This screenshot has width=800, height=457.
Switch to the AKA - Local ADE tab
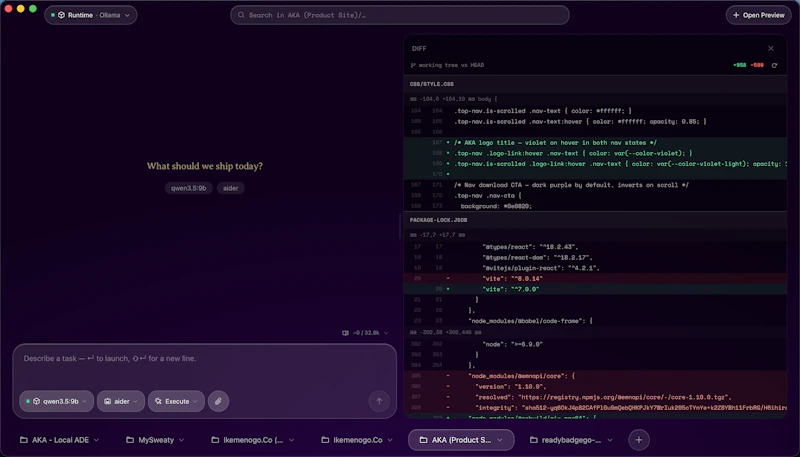point(60,440)
